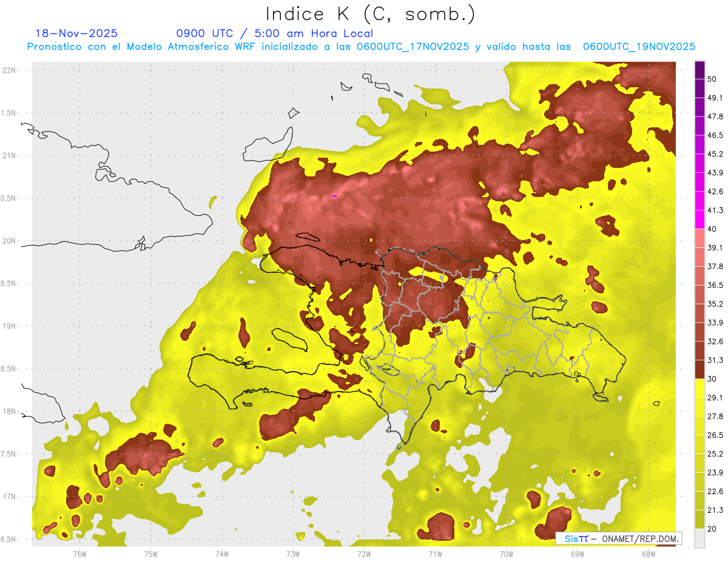Click the title 'Indice K (C, somb.)'
728x562 pixels.
click(371, 14)
